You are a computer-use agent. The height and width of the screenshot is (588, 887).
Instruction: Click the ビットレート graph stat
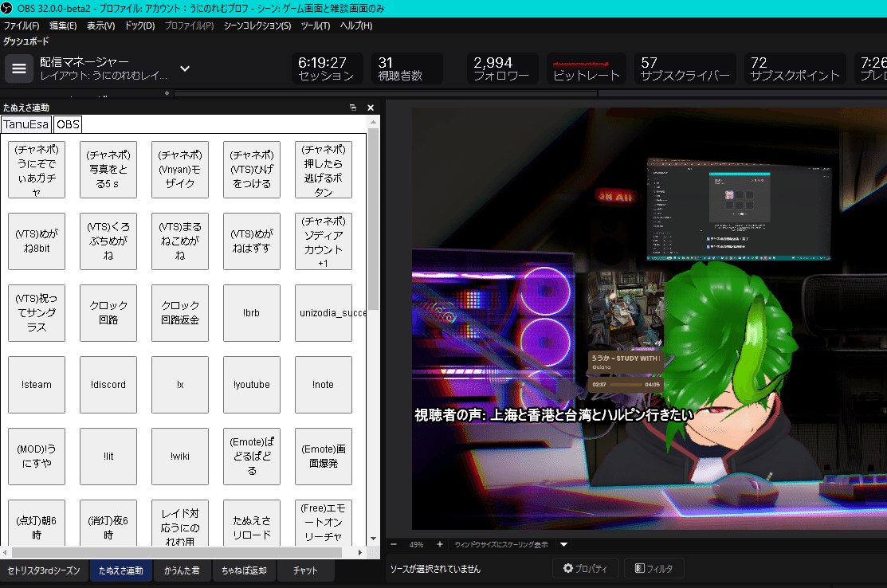pos(586,69)
